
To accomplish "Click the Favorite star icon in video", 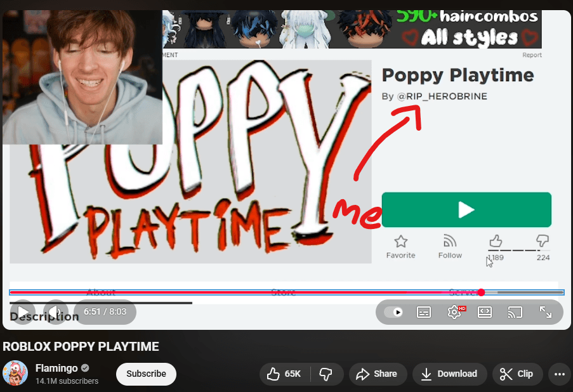I will (x=401, y=242).
